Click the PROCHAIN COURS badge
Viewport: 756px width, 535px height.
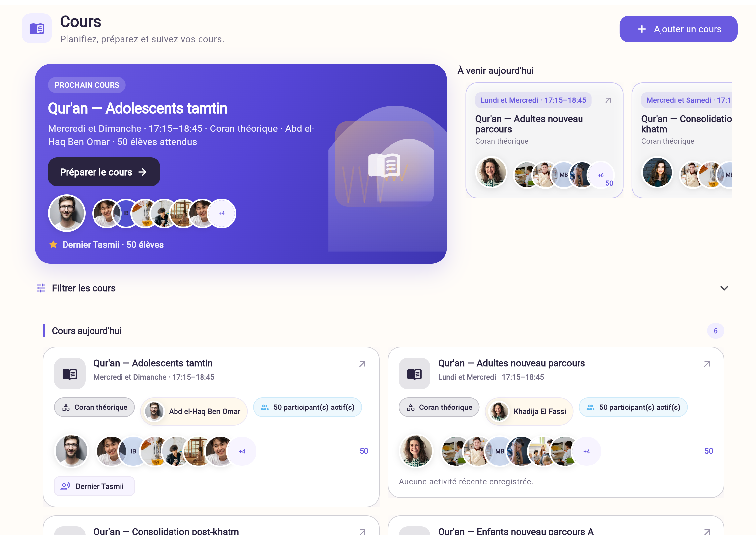(87, 85)
